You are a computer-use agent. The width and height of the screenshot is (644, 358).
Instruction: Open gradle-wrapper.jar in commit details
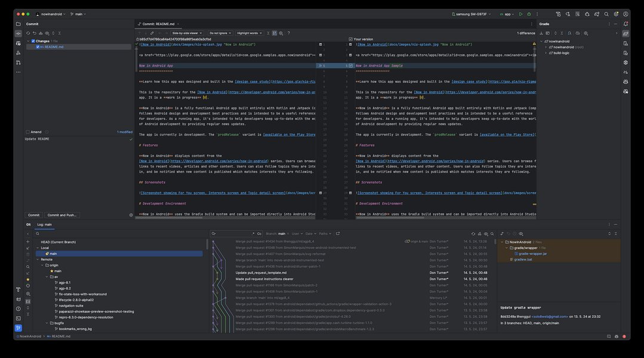point(532,254)
